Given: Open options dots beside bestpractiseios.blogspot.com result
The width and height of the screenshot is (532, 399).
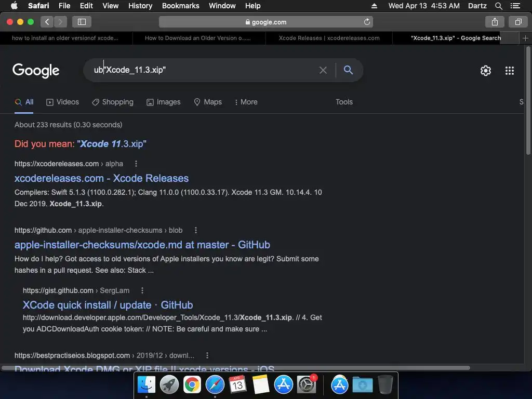Looking at the screenshot, I should 207,355.
